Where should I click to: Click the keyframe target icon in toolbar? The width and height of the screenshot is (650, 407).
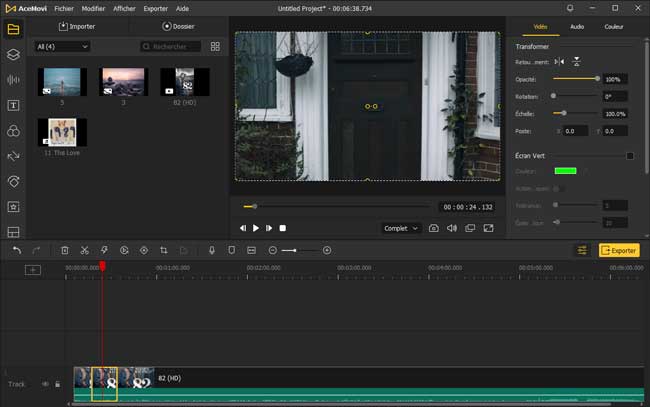point(144,250)
